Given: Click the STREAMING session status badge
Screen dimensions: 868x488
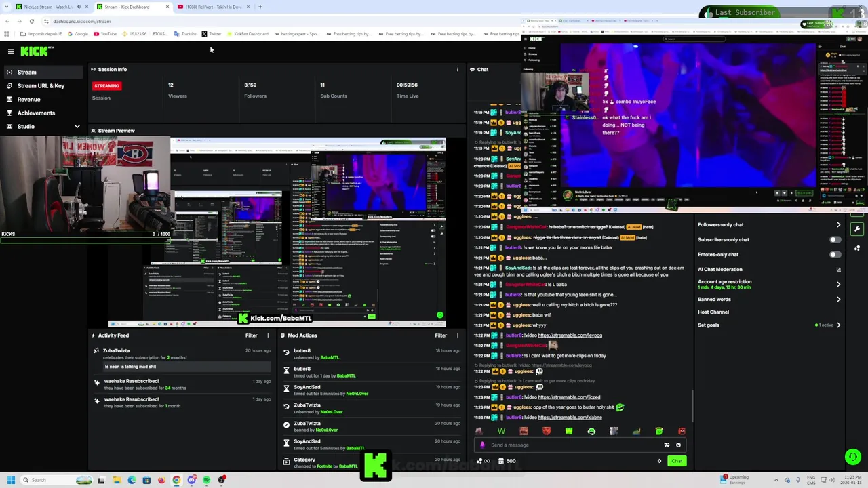Looking at the screenshot, I should click(106, 86).
